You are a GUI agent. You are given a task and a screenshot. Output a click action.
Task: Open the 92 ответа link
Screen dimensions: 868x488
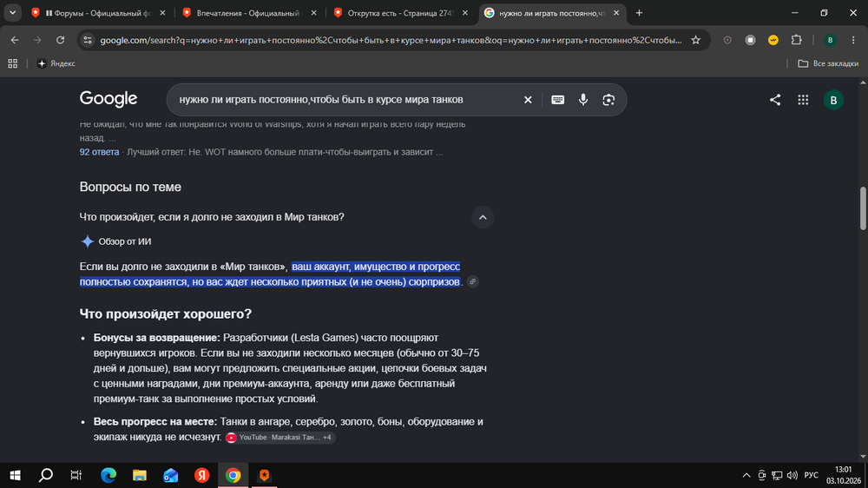click(99, 152)
